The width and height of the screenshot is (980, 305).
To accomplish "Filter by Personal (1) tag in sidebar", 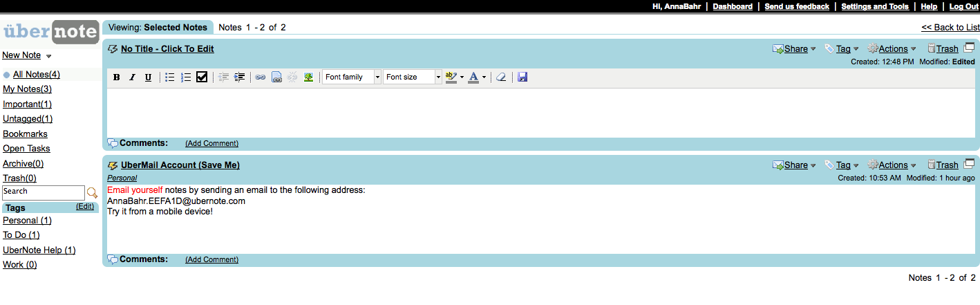I will pos(27,221).
